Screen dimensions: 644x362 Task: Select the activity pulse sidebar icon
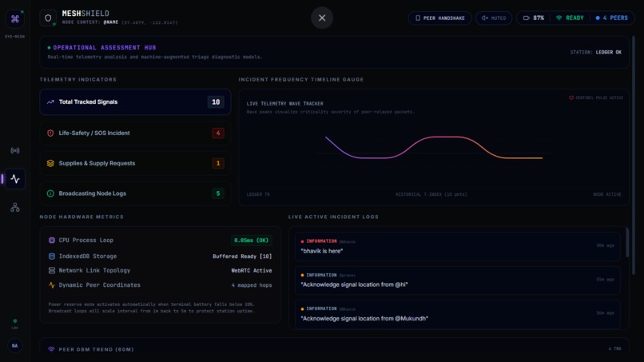(x=15, y=179)
